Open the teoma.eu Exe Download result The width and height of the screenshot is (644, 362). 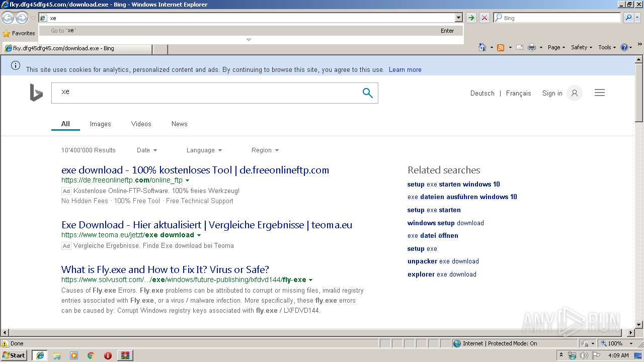coord(207,225)
